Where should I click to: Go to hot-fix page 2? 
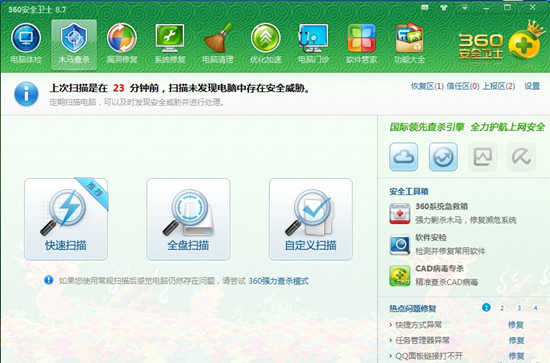click(x=502, y=308)
